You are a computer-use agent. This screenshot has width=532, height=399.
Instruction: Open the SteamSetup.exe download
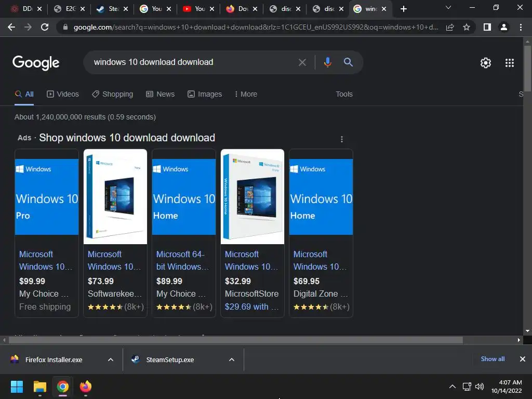(x=170, y=360)
